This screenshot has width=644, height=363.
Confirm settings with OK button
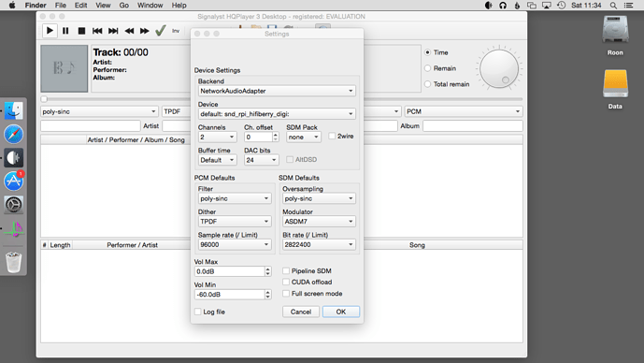pos(341,312)
